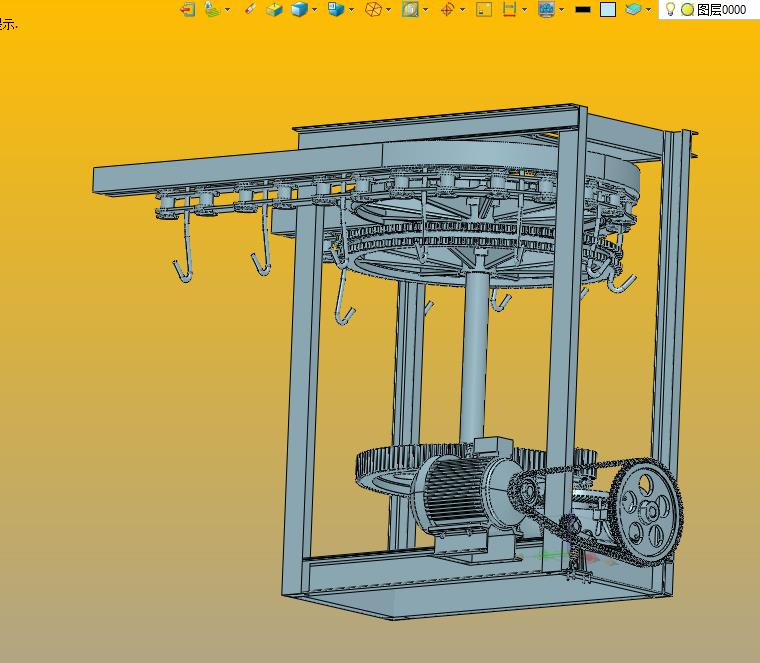Click the exit icon with red arrow

[188, 9]
